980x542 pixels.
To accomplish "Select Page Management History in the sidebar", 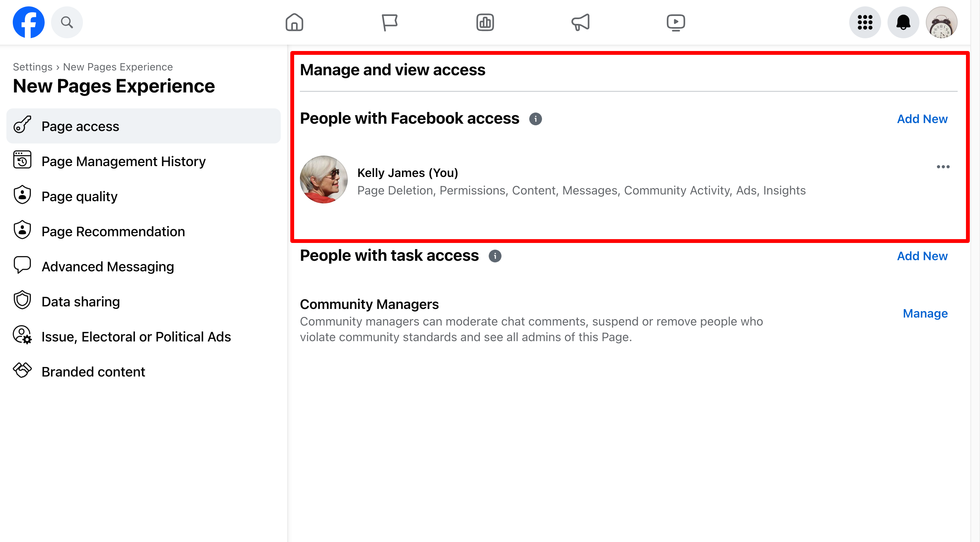I will tap(123, 161).
